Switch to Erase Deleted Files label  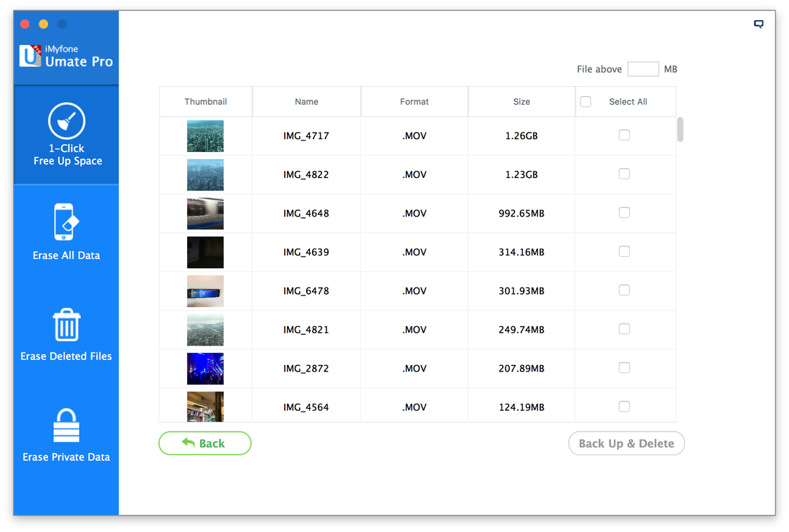click(x=66, y=356)
